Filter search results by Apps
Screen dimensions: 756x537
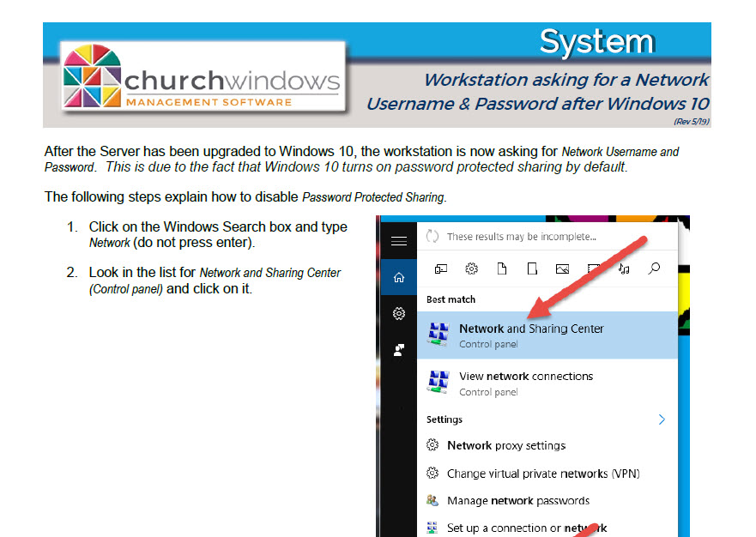[x=441, y=269]
